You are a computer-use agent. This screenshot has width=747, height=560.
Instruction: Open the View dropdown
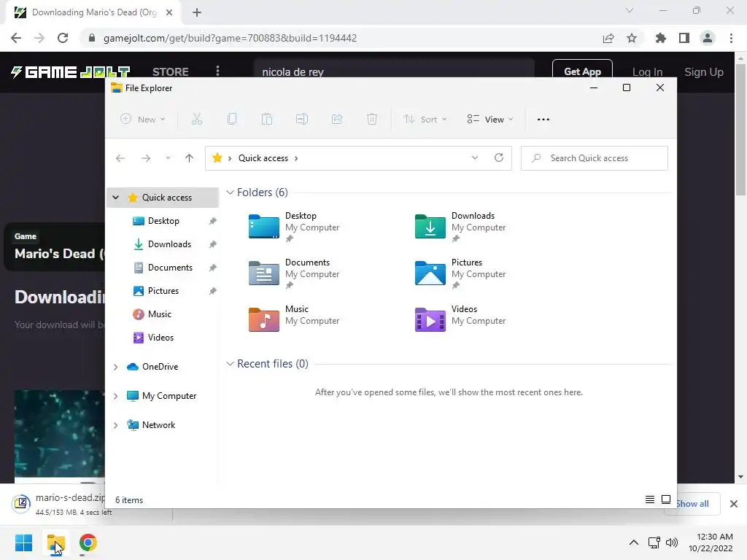(x=490, y=119)
